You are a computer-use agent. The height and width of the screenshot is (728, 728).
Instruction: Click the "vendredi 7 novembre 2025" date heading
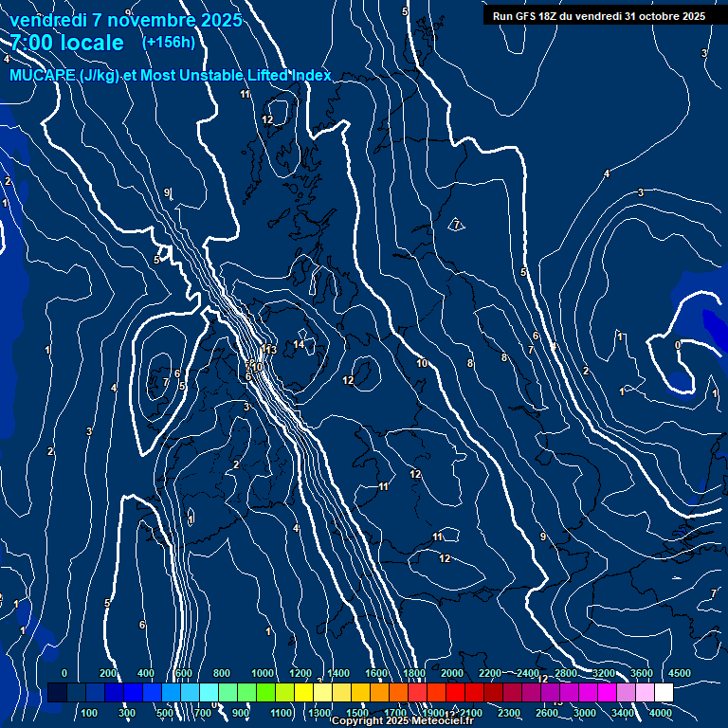pyautogui.click(x=125, y=20)
